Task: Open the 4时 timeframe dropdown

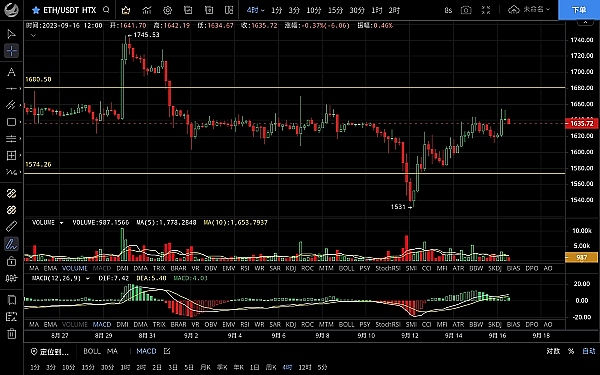Action: tap(255, 10)
